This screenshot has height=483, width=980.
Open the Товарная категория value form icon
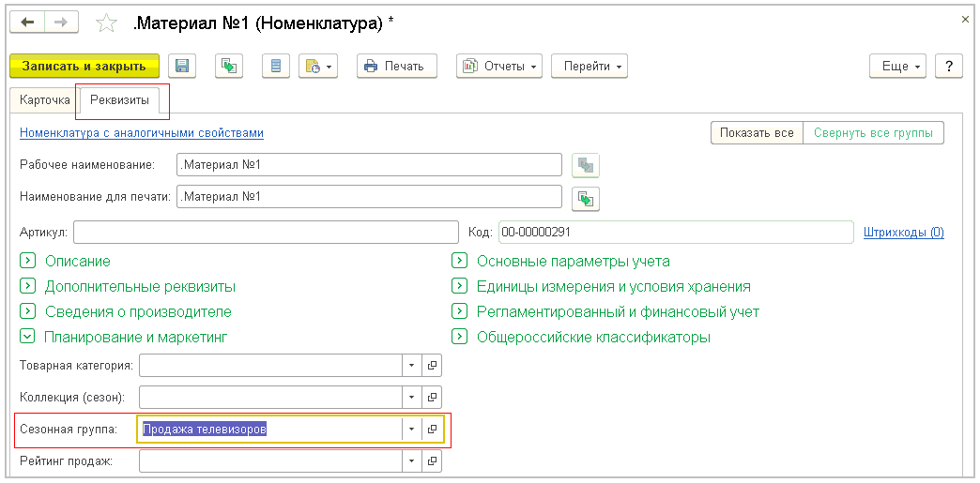[x=433, y=365]
